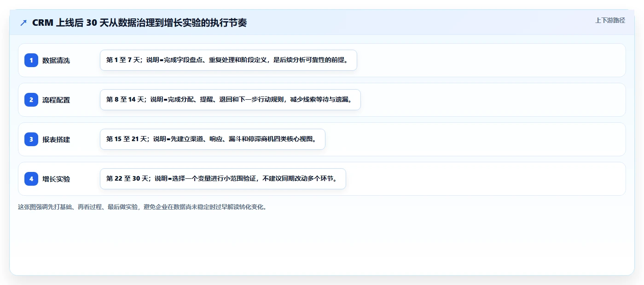Screen dimensions: 644x285
Task: Click the footnote starting 这张图强调先打基础
Action: (142, 207)
